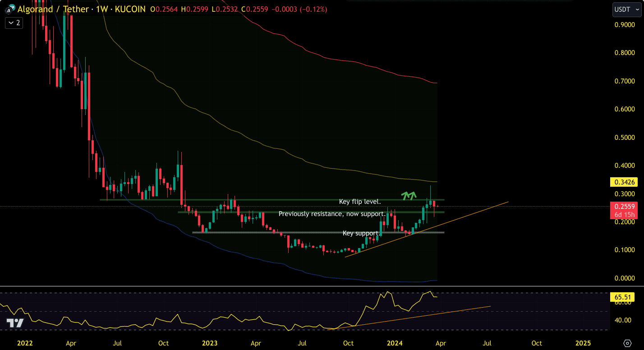Click the 40.00 RSI scale label
Viewport: 644px width, 350px height.
pos(623,320)
